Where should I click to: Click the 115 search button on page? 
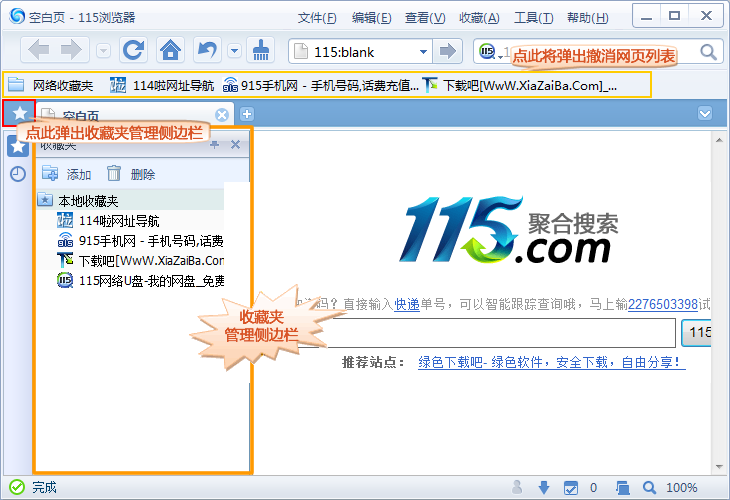(696, 332)
